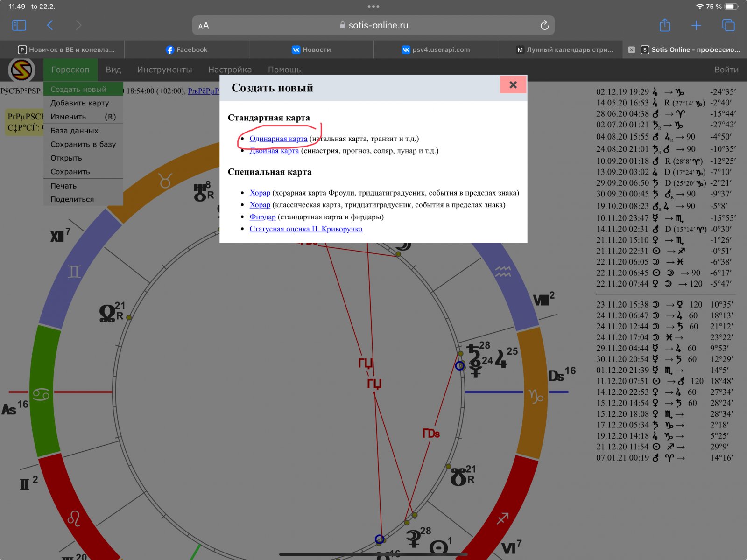This screenshot has height=560, width=747.
Task: Click the Aquarius sign on the zodiac ring
Action: coord(503,272)
